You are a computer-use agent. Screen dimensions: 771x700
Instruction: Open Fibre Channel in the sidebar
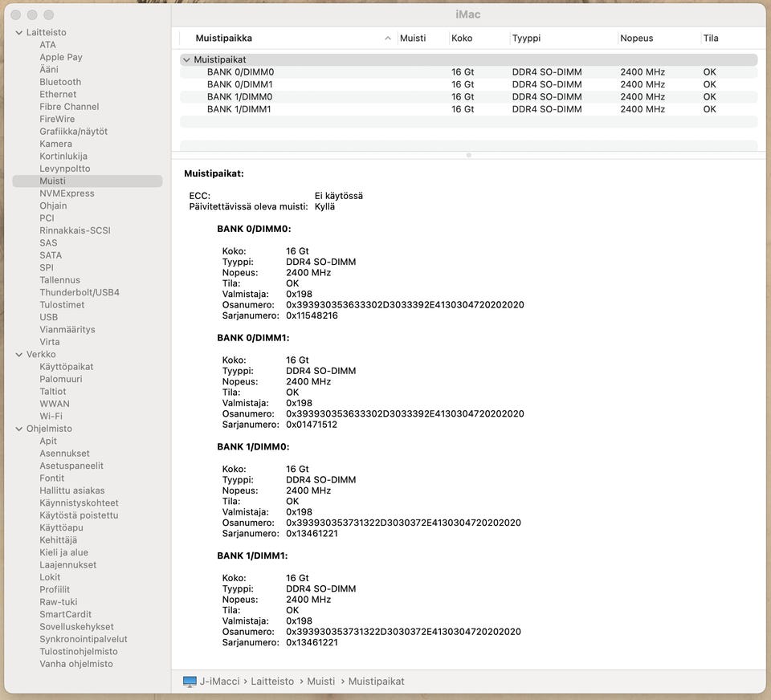69,107
